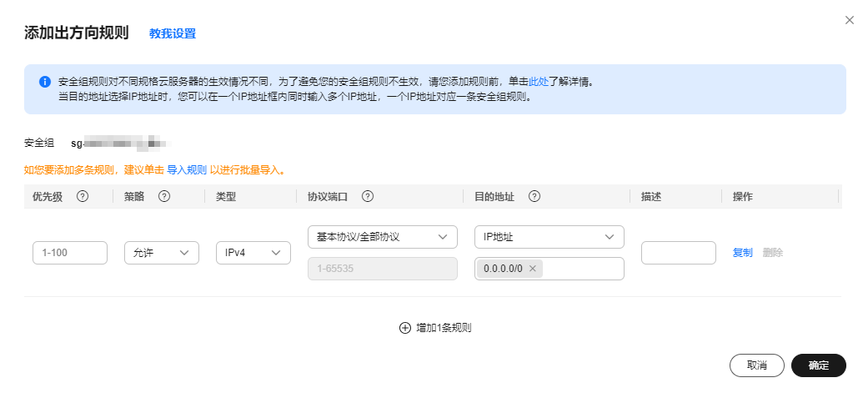
Task: Click help icon next to 策略
Action: 164,196
